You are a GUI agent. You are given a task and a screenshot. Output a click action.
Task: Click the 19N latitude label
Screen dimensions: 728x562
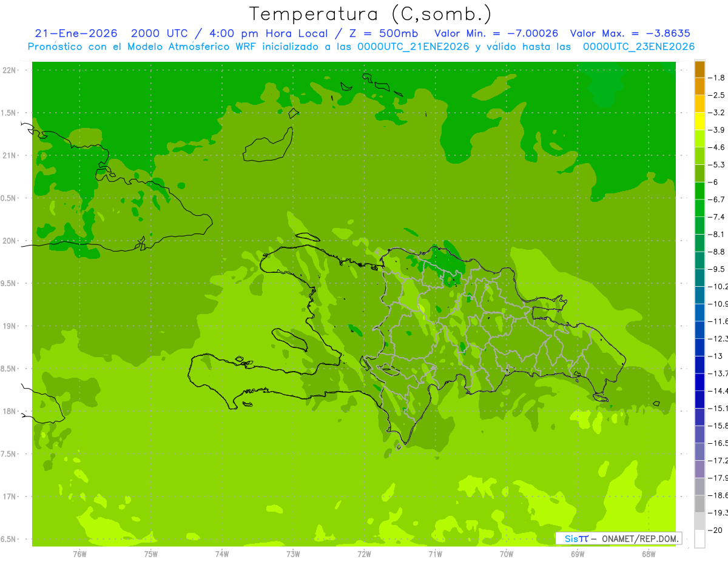click(x=10, y=326)
